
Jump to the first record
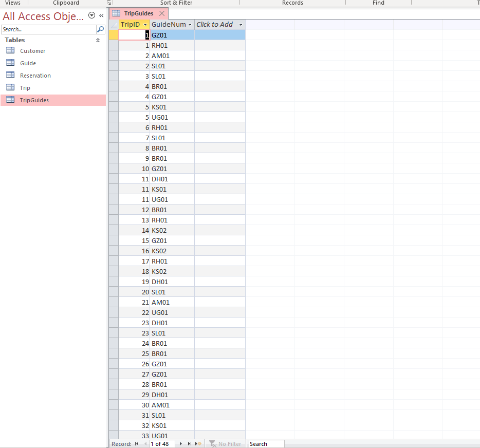point(137,443)
